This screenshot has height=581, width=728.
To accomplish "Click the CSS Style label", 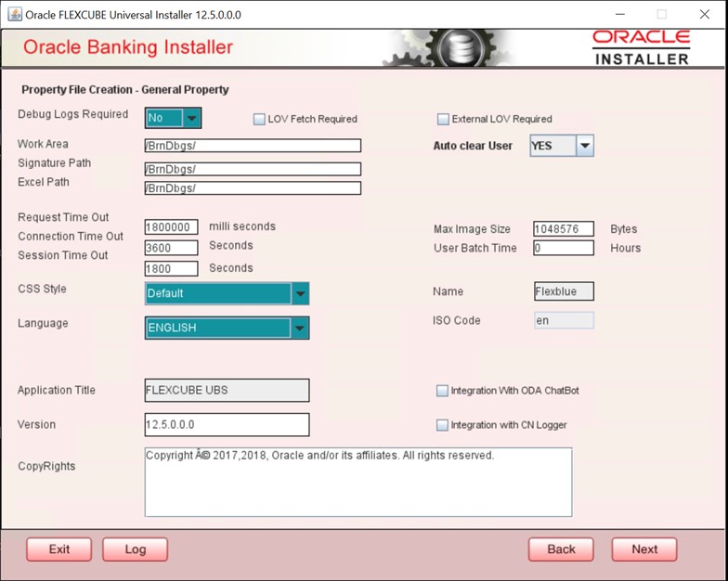I will point(43,289).
